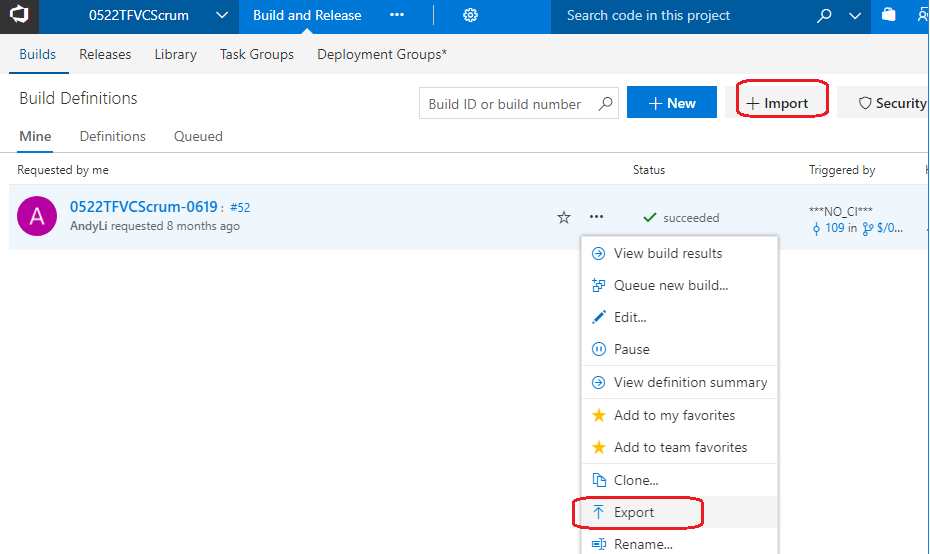
Task: Click the AndyLi avatar icon
Action: click(x=37, y=216)
